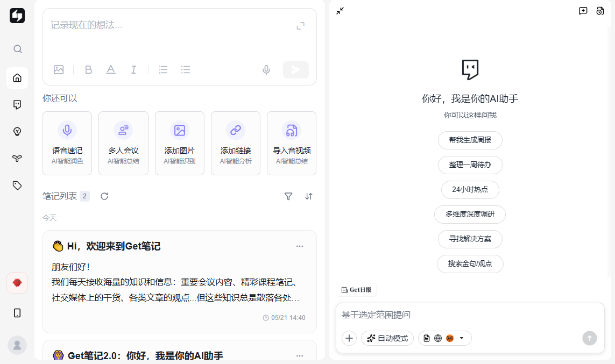This screenshot has height=364, width=615.
Task: Open the sprout sidebar icon
Action: [x=17, y=158]
